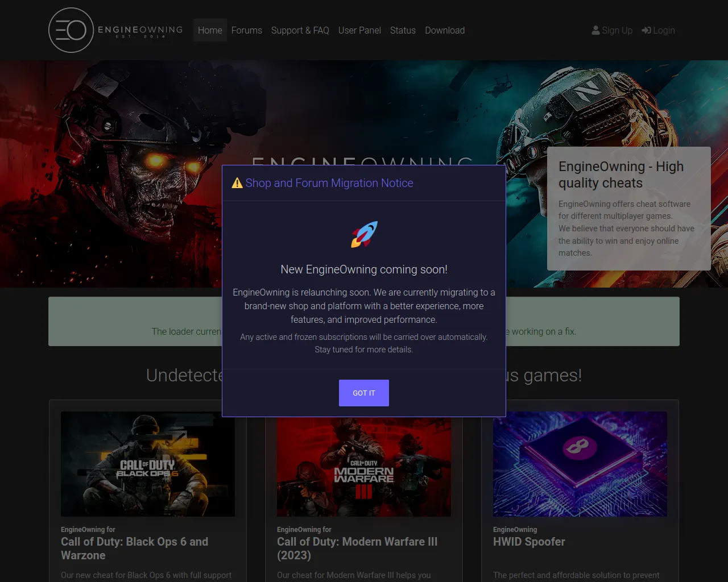Go to the Forums page

[247, 30]
